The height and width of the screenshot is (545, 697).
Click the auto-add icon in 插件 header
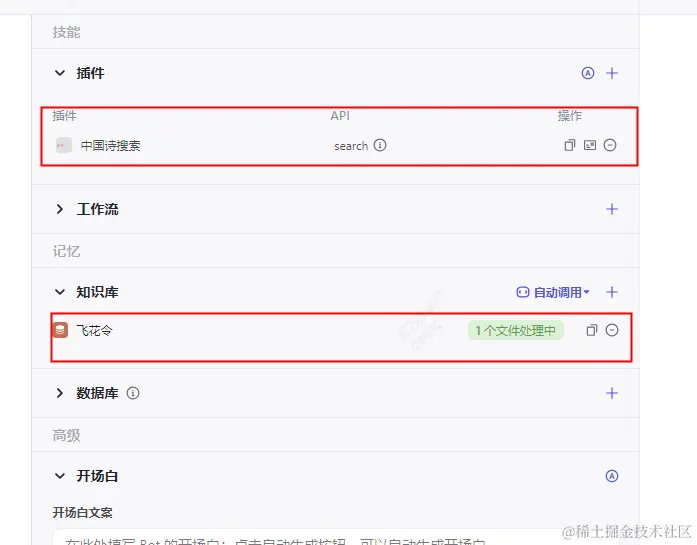(588, 73)
